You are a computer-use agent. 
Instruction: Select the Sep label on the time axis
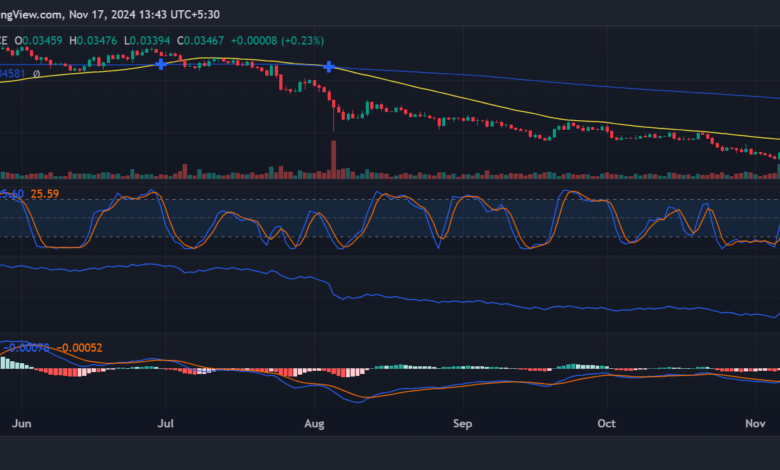[462, 424]
